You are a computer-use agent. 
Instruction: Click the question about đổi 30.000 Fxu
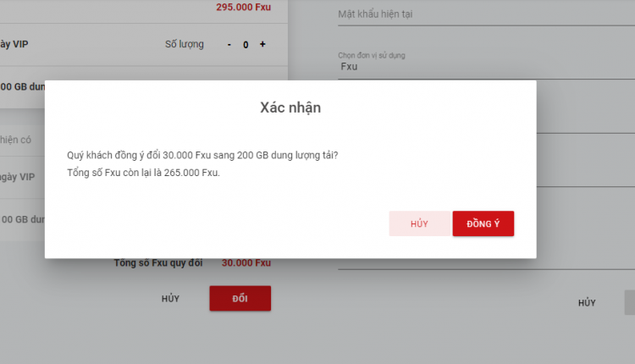(x=202, y=156)
